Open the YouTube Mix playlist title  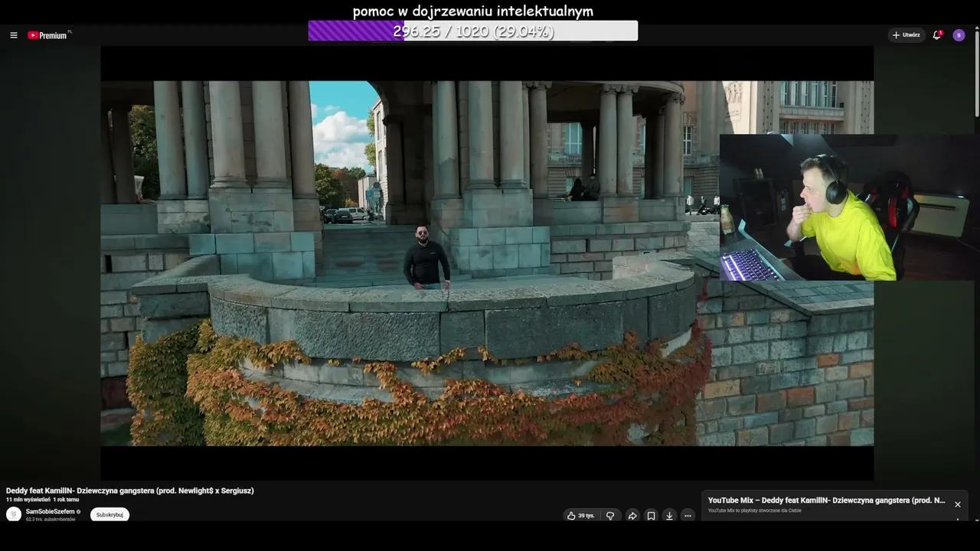827,500
